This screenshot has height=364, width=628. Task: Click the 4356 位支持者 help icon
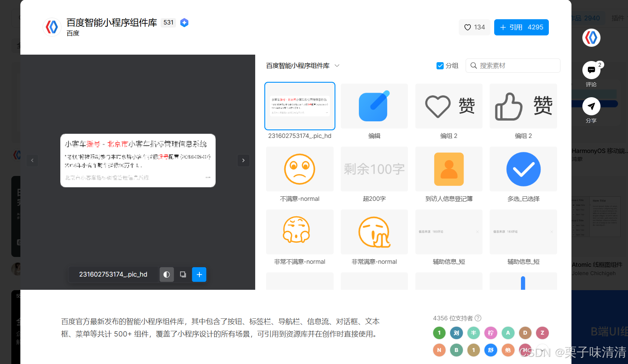tap(478, 318)
